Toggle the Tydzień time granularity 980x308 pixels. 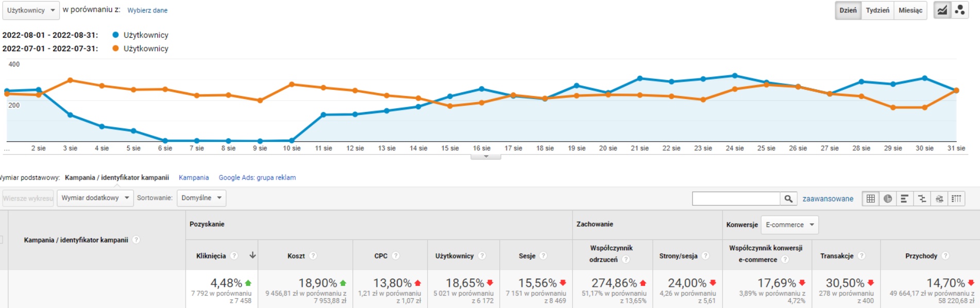[x=877, y=10]
